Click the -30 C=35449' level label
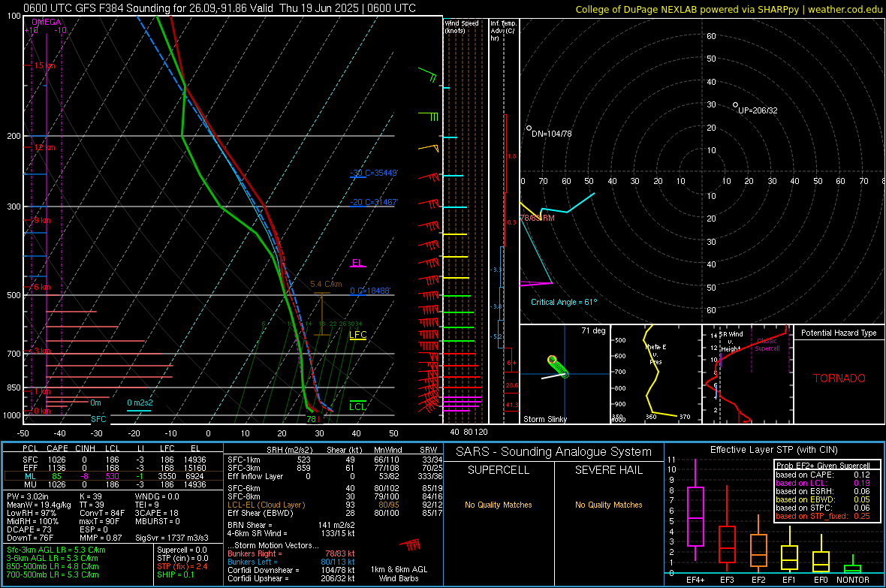 click(x=374, y=173)
